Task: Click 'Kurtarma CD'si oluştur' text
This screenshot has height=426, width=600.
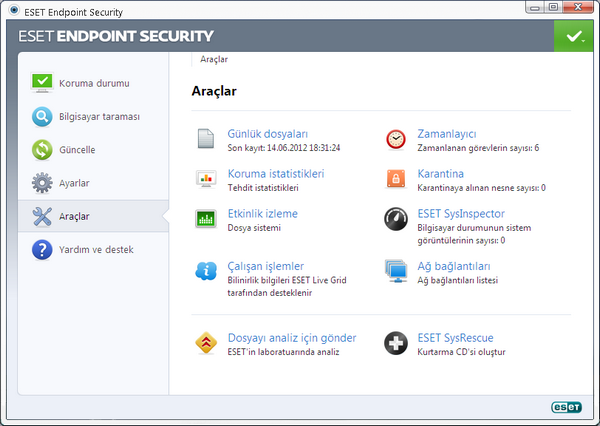Action: 461,352
